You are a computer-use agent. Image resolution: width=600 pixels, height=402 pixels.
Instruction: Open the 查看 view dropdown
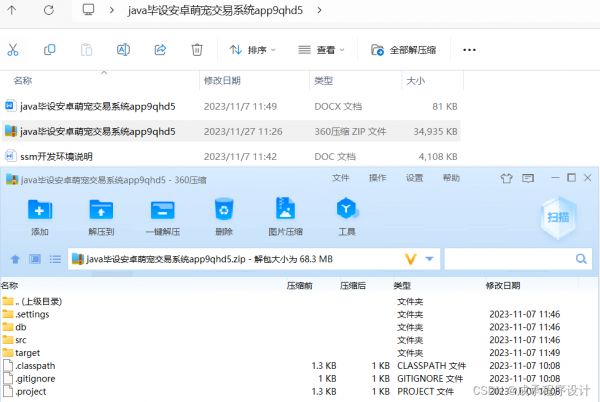point(321,50)
